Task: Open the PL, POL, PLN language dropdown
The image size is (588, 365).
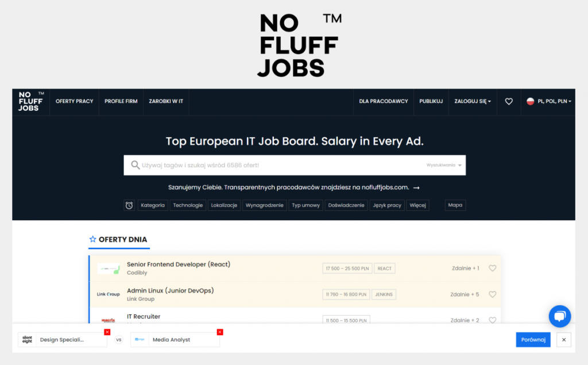Action: click(x=548, y=101)
